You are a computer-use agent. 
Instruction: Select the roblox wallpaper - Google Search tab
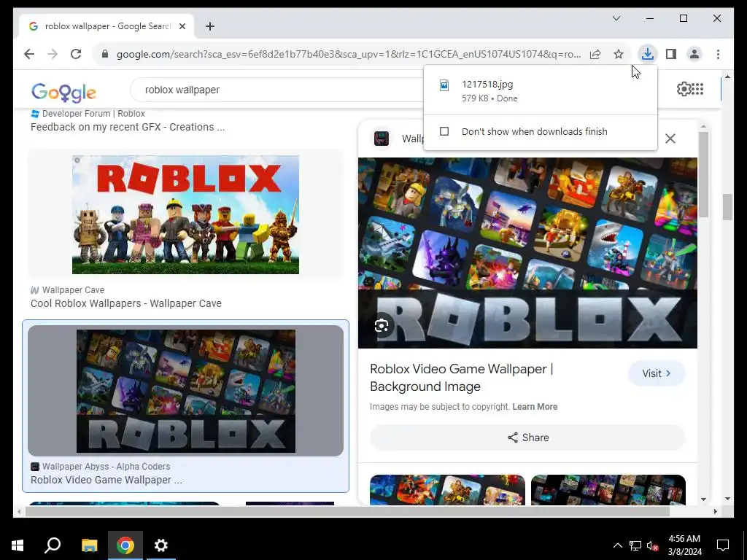click(107, 26)
